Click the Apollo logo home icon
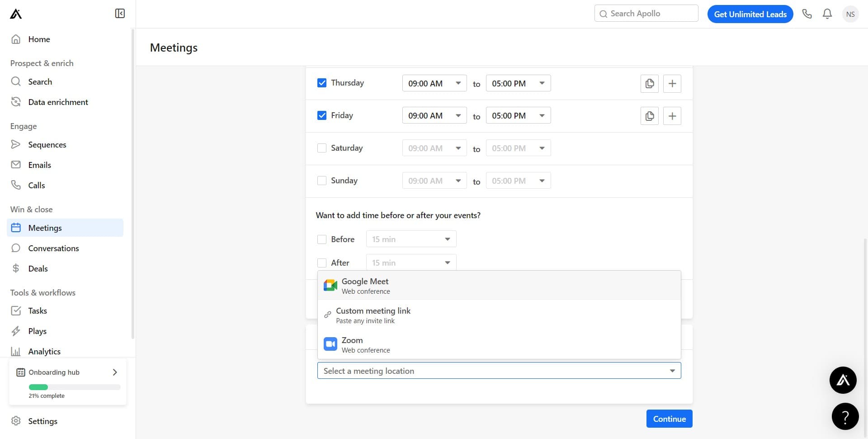This screenshot has height=439, width=868. (x=16, y=14)
